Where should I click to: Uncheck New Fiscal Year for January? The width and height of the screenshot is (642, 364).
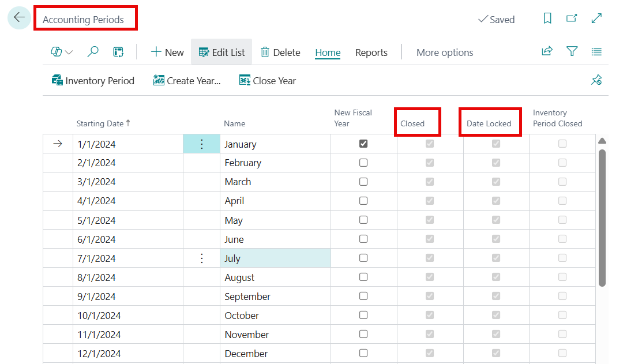[x=363, y=144]
